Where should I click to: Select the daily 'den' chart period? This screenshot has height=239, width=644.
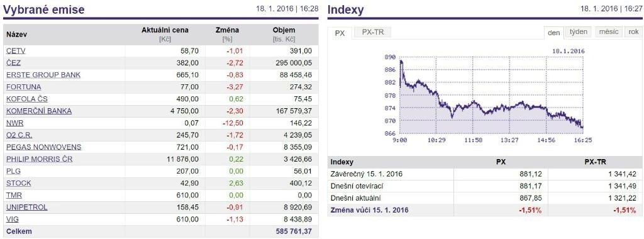tap(553, 33)
